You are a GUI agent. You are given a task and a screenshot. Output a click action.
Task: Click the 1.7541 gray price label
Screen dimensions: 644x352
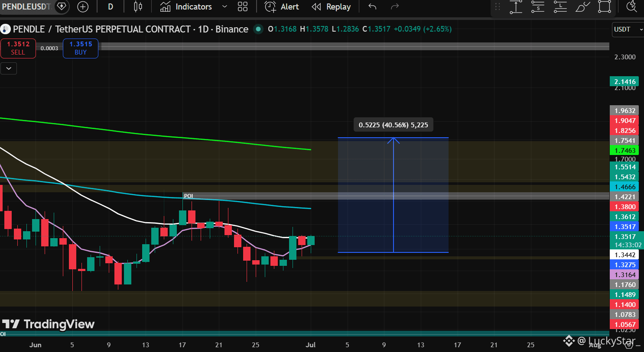[x=624, y=140]
